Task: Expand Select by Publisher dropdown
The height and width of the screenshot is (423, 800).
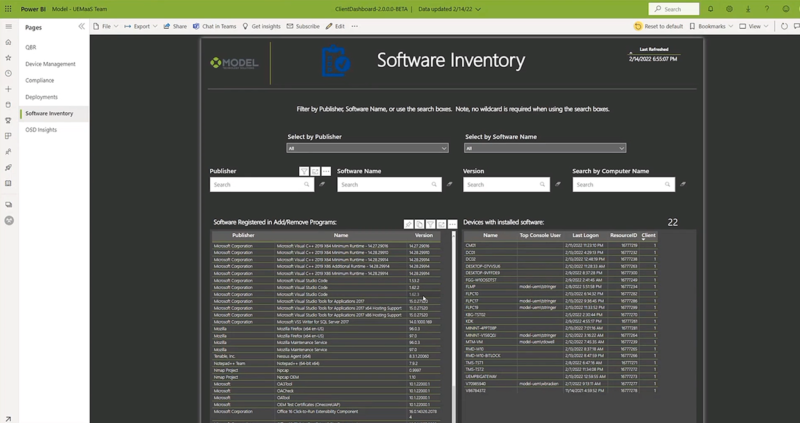Action: [367, 148]
